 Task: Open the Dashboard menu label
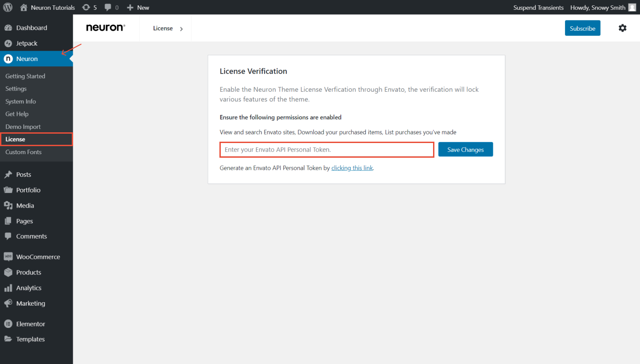tap(32, 28)
